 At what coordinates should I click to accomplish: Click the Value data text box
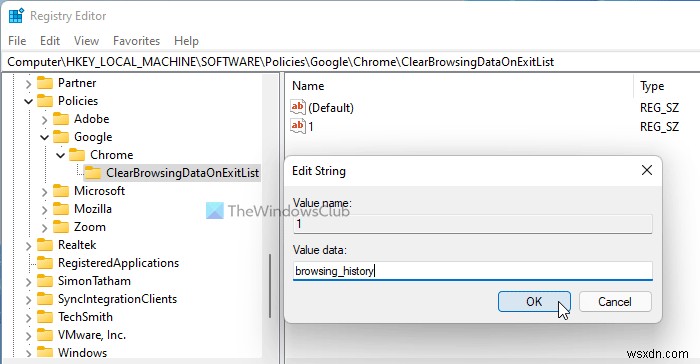473,271
